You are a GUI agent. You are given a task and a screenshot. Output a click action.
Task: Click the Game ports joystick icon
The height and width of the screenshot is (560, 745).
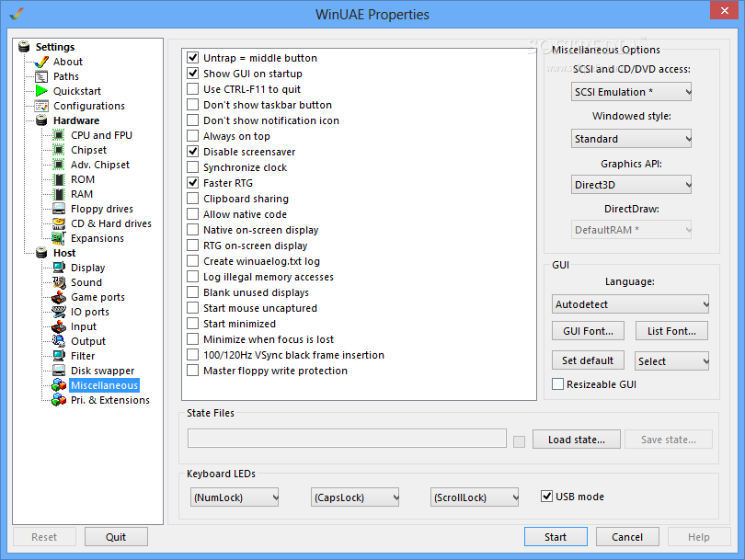pos(59,297)
